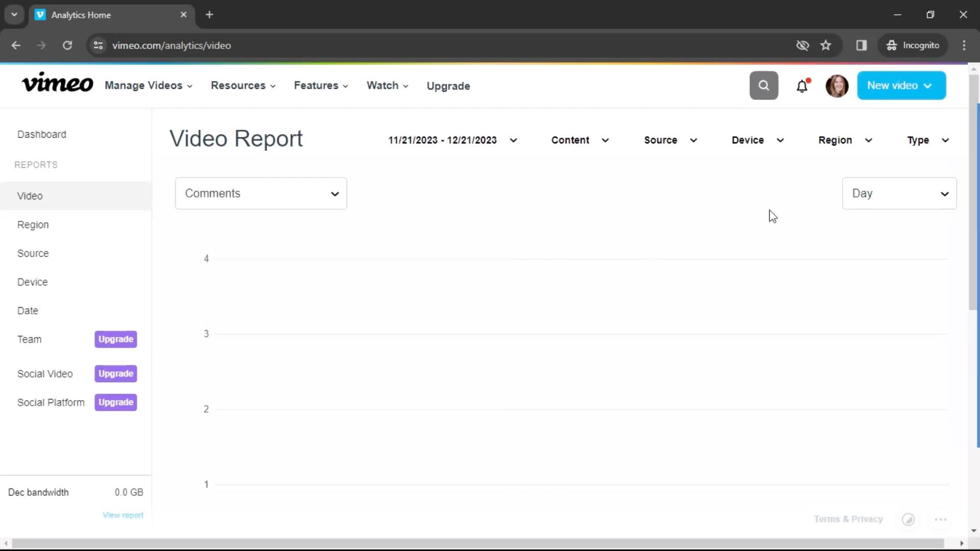Open the search magnifier button

pos(764,85)
